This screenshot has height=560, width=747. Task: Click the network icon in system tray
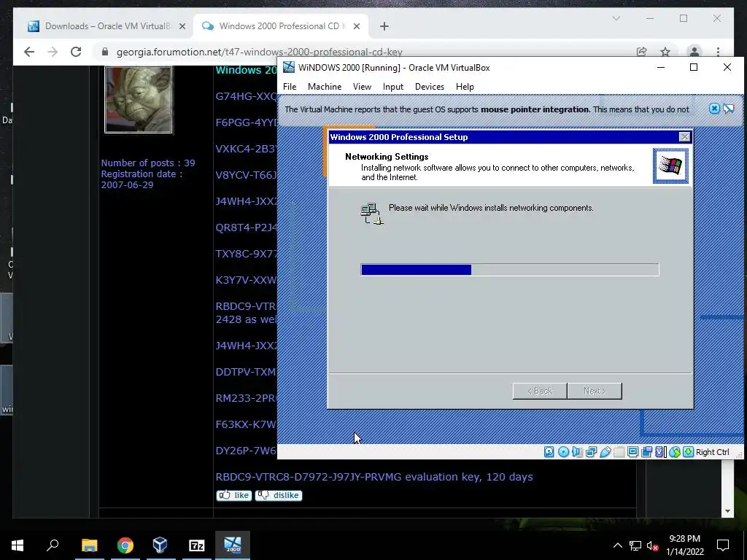(x=635, y=545)
